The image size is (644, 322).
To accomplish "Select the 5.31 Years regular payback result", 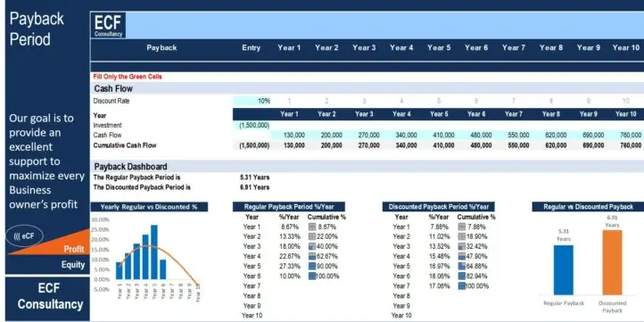I will click(254, 178).
